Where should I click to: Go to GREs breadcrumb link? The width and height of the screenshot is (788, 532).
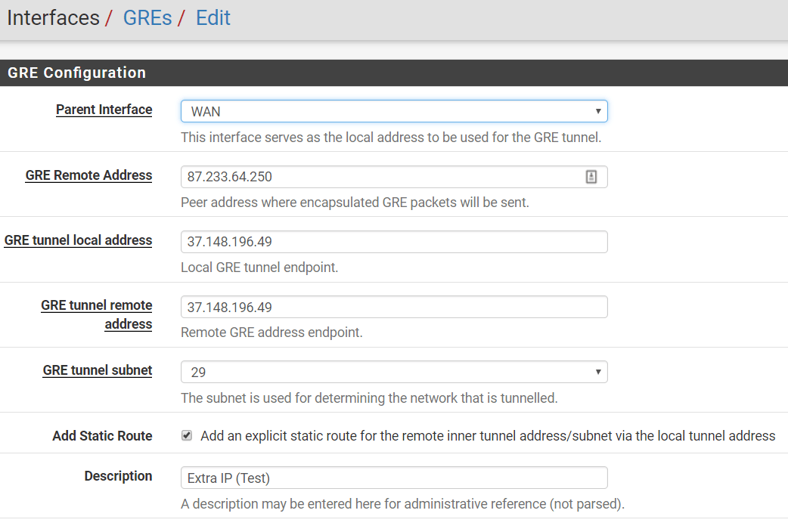(147, 18)
